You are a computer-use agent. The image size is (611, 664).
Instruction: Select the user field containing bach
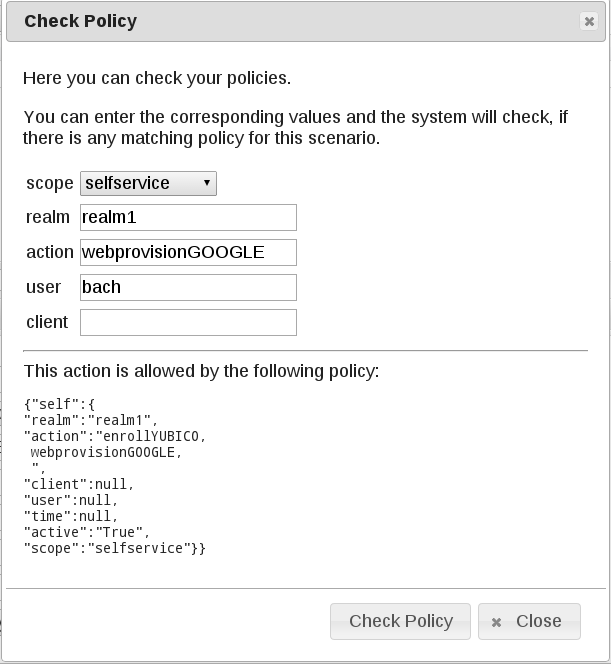pyautogui.click(x=188, y=287)
